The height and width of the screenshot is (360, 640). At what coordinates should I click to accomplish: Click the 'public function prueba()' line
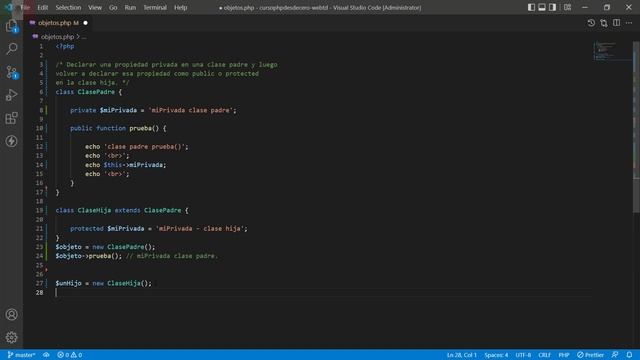118,128
